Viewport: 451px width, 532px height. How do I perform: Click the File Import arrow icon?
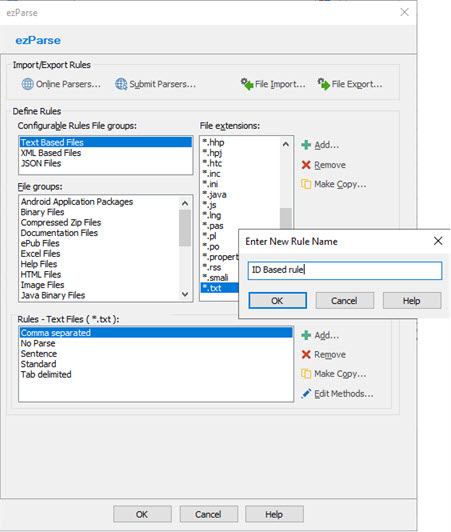click(247, 84)
